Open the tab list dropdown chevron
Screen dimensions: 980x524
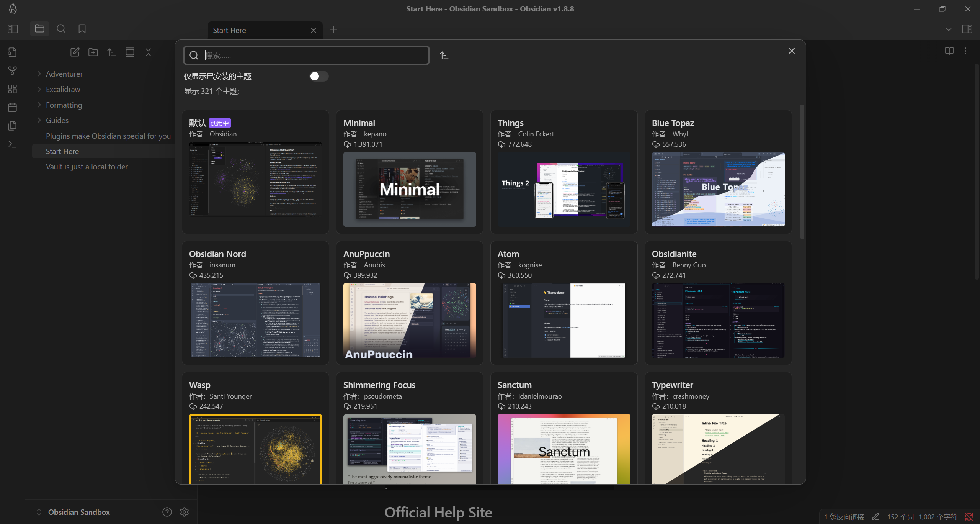(949, 29)
